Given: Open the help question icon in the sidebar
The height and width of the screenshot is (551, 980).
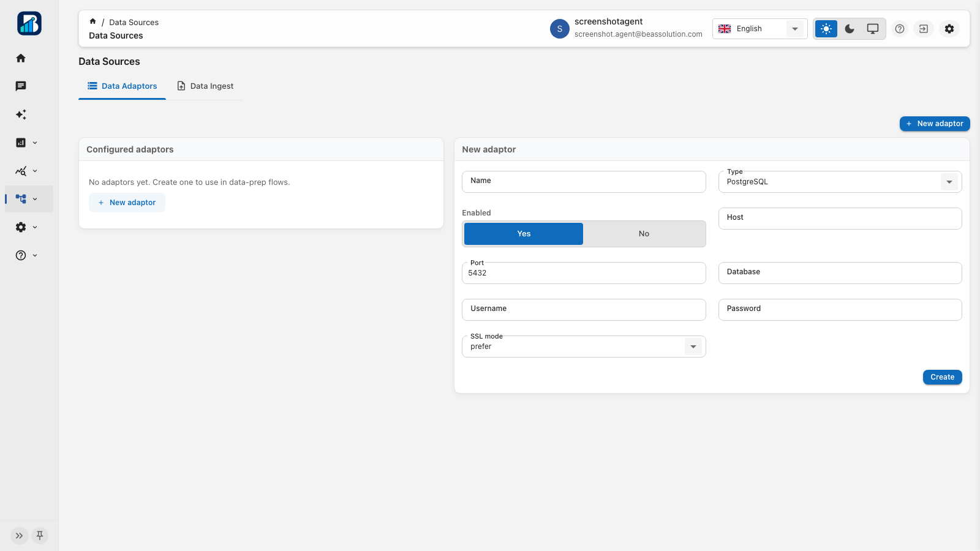Looking at the screenshot, I should pyautogui.click(x=21, y=255).
